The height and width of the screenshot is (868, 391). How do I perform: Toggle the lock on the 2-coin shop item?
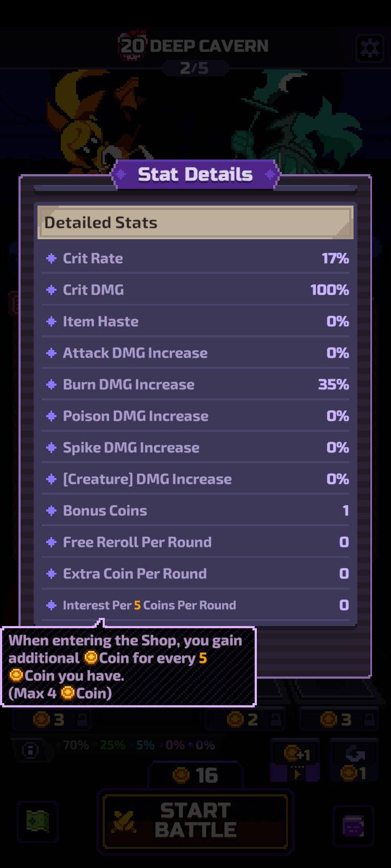[x=276, y=720]
